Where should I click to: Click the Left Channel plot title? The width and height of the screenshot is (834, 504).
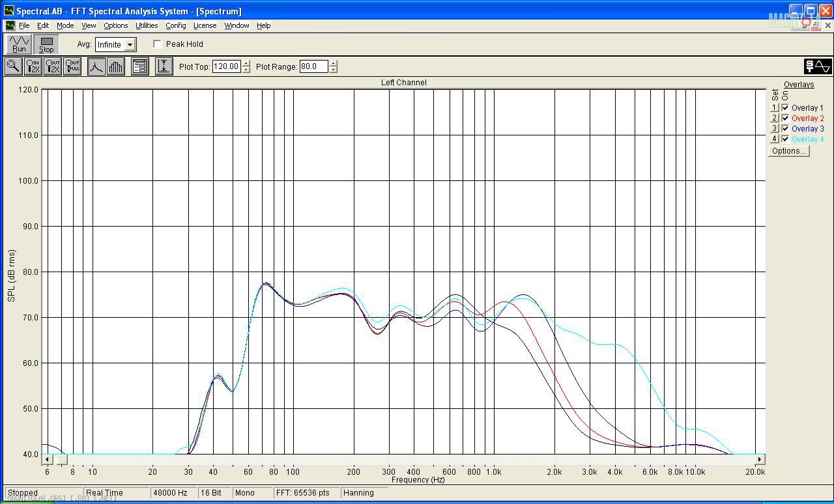point(404,83)
